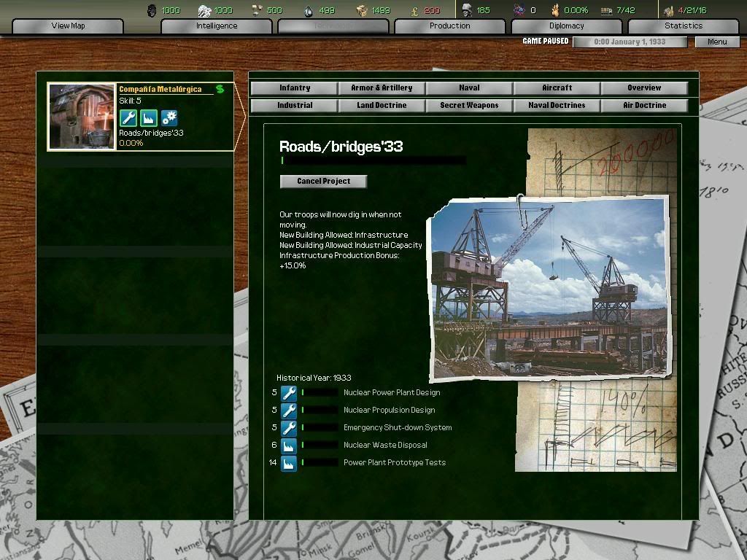Click wrench icon beside Emergency Shut-down System
This screenshot has height=560, width=747.
click(x=289, y=428)
